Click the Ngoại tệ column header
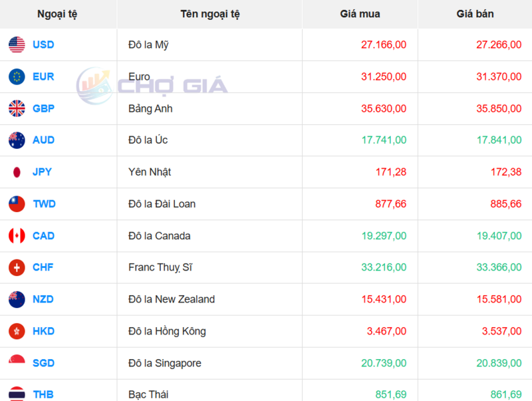 pos(59,14)
